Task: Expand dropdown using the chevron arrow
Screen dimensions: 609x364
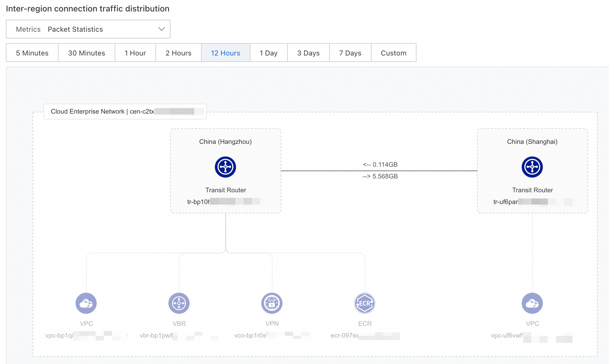Action: (x=161, y=29)
